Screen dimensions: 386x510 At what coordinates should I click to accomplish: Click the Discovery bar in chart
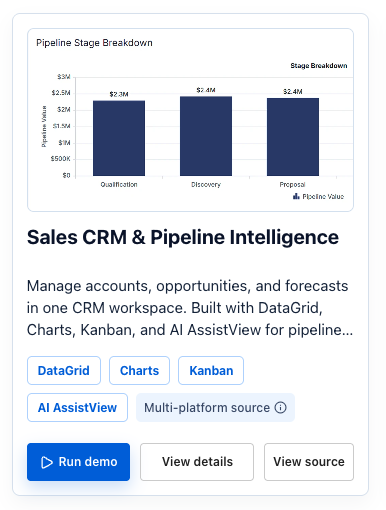[x=206, y=136]
